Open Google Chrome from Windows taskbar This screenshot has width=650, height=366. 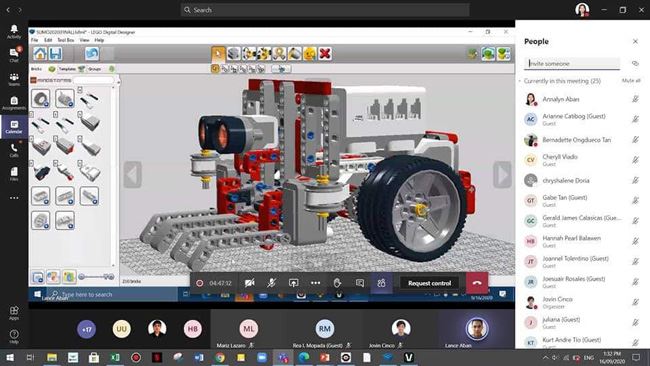pyautogui.click(x=220, y=357)
